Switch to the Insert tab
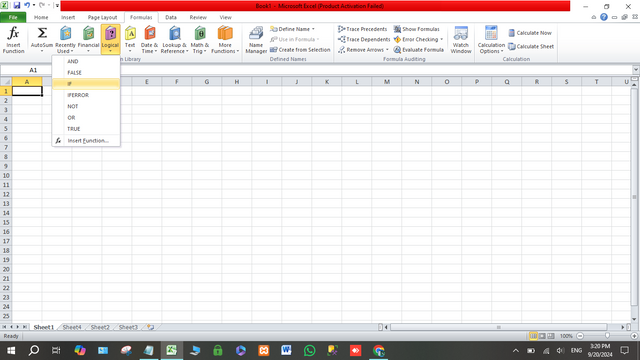Image resolution: width=640 pixels, height=360 pixels. pyautogui.click(x=68, y=17)
